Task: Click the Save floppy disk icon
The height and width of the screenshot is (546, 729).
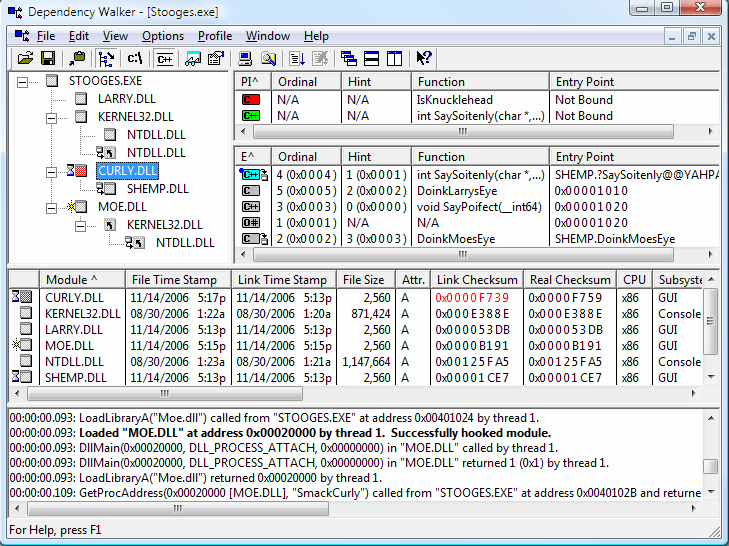Action: click(46, 59)
